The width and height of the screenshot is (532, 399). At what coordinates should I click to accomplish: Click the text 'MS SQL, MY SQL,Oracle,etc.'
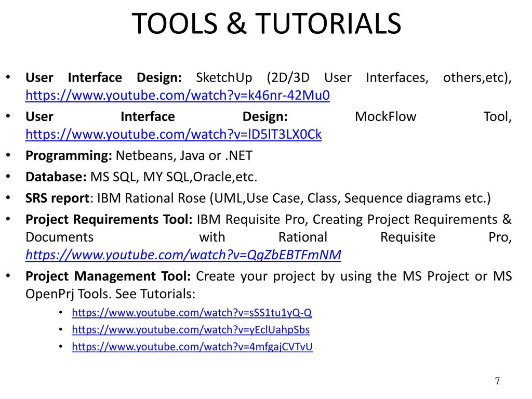point(174,177)
